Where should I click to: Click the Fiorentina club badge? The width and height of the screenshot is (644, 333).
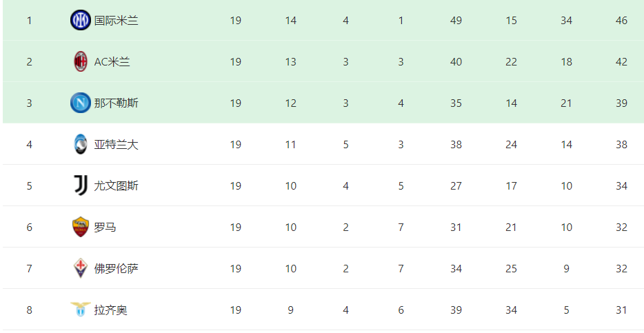pyautogui.click(x=80, y=268)
